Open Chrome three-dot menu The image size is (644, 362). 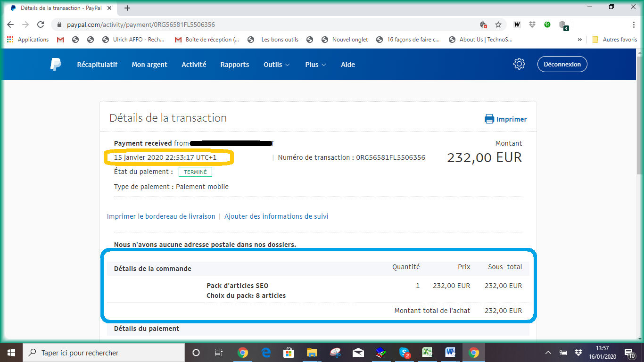coord(634,25)
